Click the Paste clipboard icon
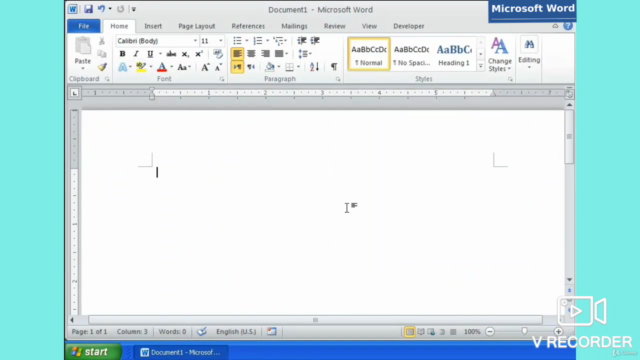 83,46
